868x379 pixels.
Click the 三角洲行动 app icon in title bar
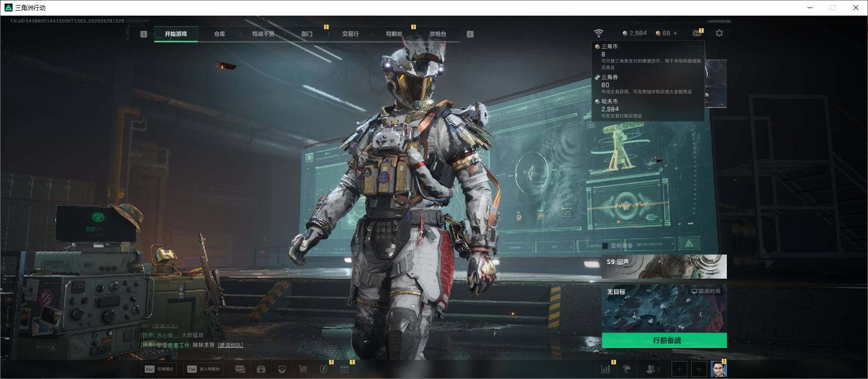tap(8, 8)
